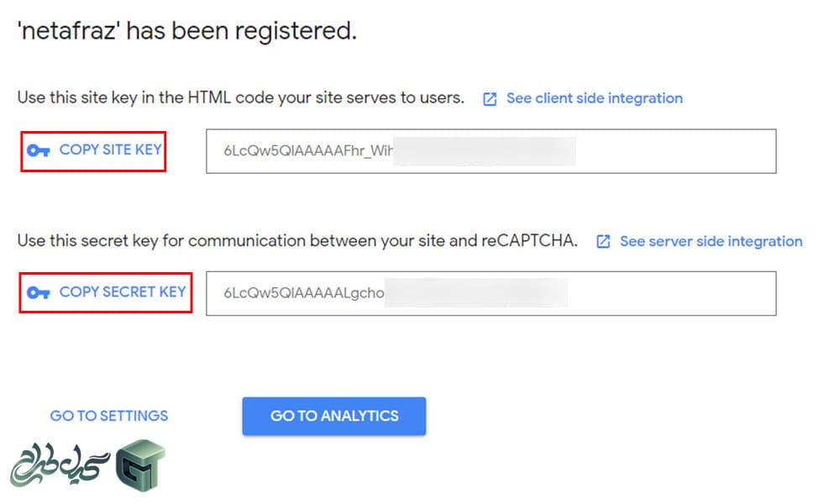The image size is (840, 504).
Task: Open See client side integration link
Action: point(595,98)
